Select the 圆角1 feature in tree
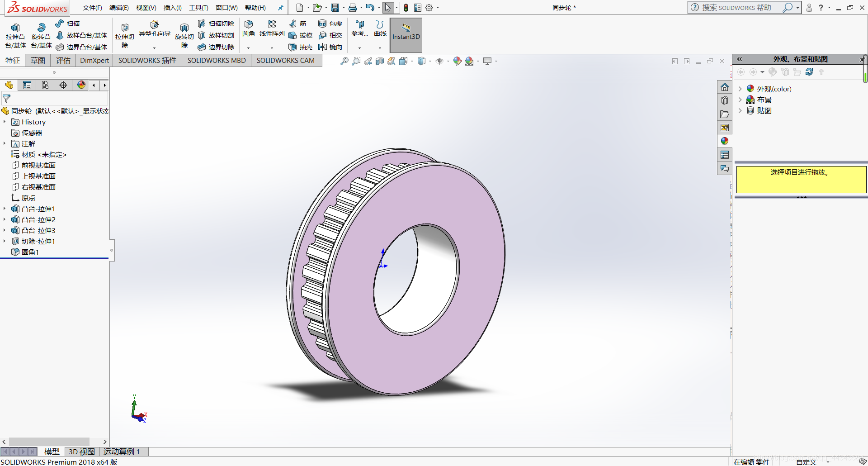The image size is (868, 466). 30,252
